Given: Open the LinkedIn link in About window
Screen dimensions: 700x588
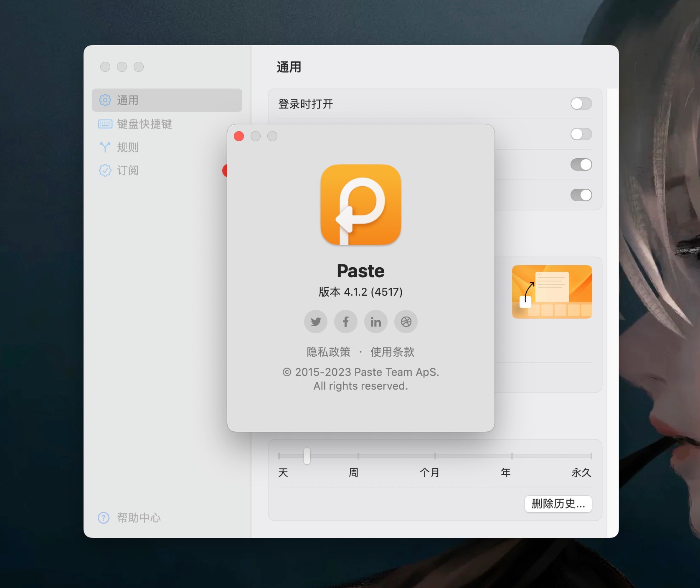Looking at the screenshot, I should pyautogui.click(x=376, y=322).
